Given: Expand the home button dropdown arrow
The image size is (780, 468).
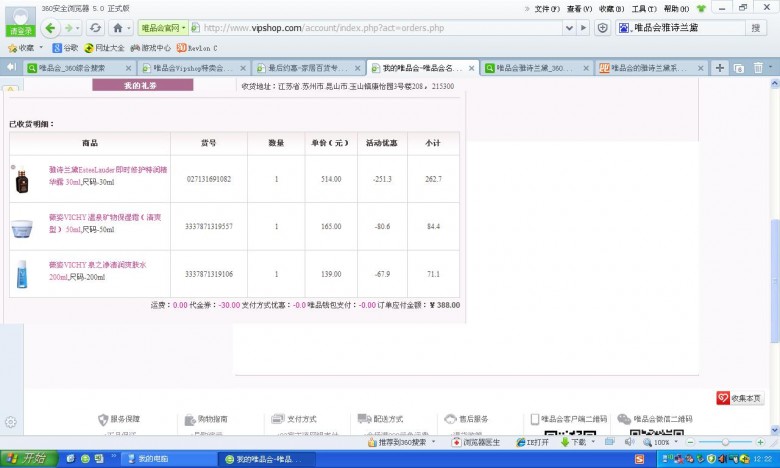Looking at the screenshot, I should click(x=129, y=28).
